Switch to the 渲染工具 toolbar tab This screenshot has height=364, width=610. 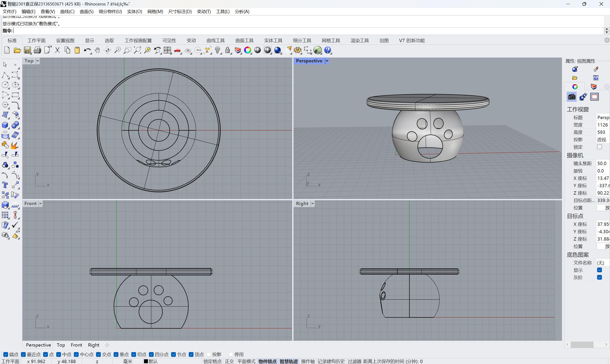(x=360, y=40)
